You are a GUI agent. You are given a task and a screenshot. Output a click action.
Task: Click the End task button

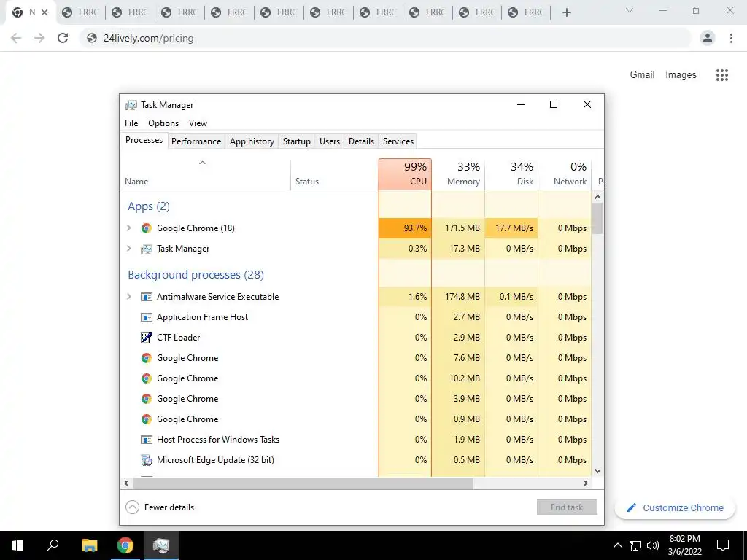click(567, 507)
